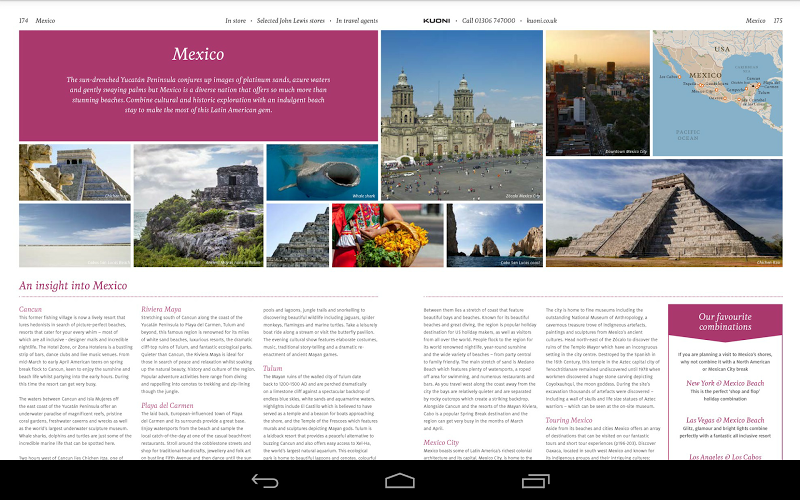800x500 pixels.
Task: Tap the Android home button
Action: 399,481
